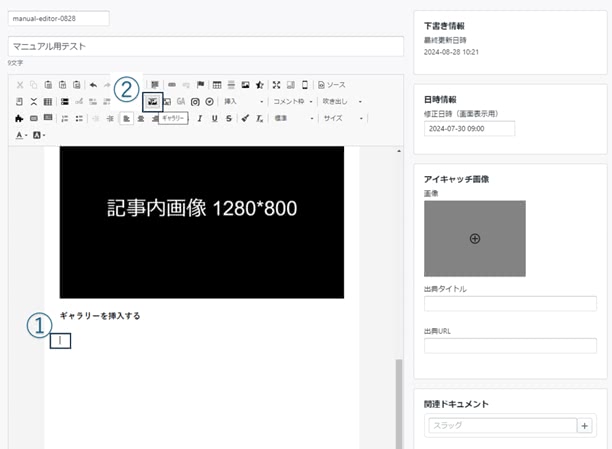Toggle ソース source view
Image resolution: width=612 pixels, height=449 pixels.
pyautogui.click(x=331, y=85)
